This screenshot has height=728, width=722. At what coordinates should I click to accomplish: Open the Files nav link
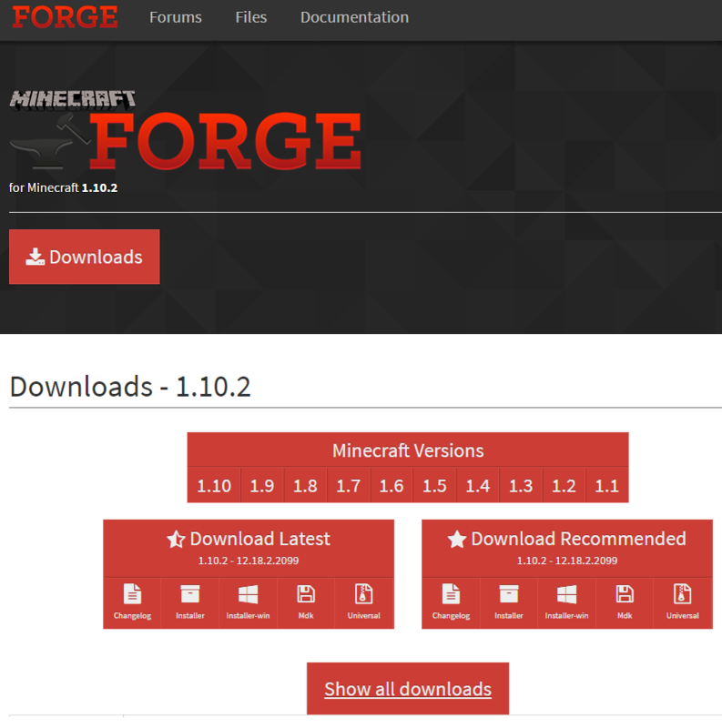(x=251, y=17)
